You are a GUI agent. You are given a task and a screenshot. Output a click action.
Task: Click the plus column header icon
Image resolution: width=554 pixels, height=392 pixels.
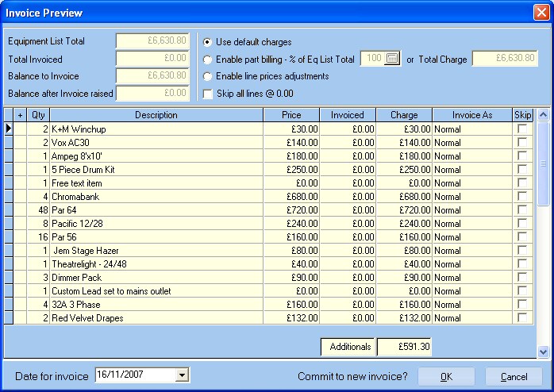(x=20, y=115)
